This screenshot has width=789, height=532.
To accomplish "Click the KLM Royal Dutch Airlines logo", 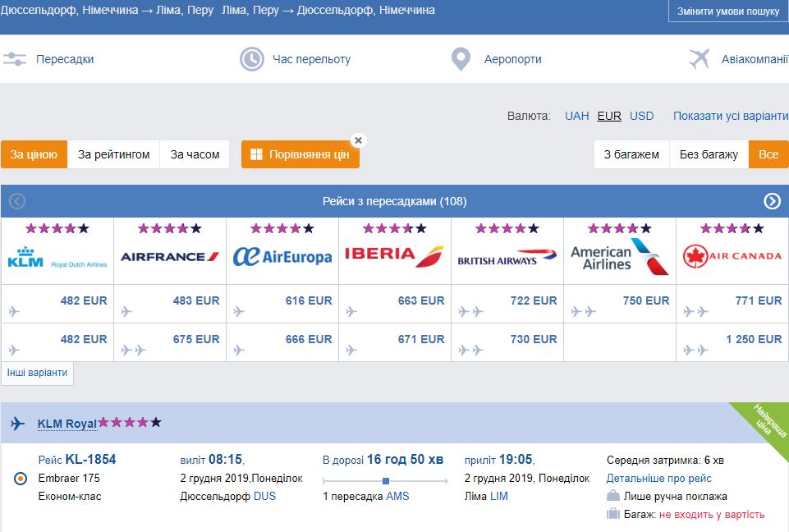I will tap(57, 257).
